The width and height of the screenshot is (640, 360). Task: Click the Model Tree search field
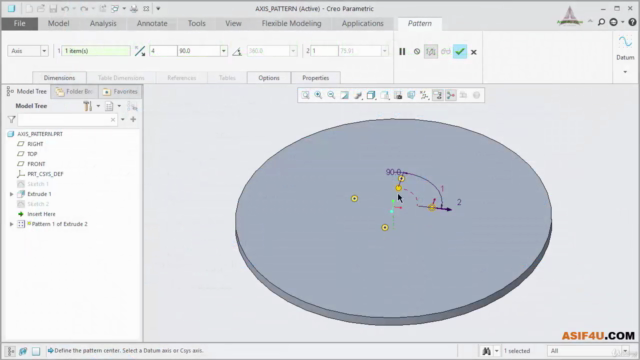67,120
